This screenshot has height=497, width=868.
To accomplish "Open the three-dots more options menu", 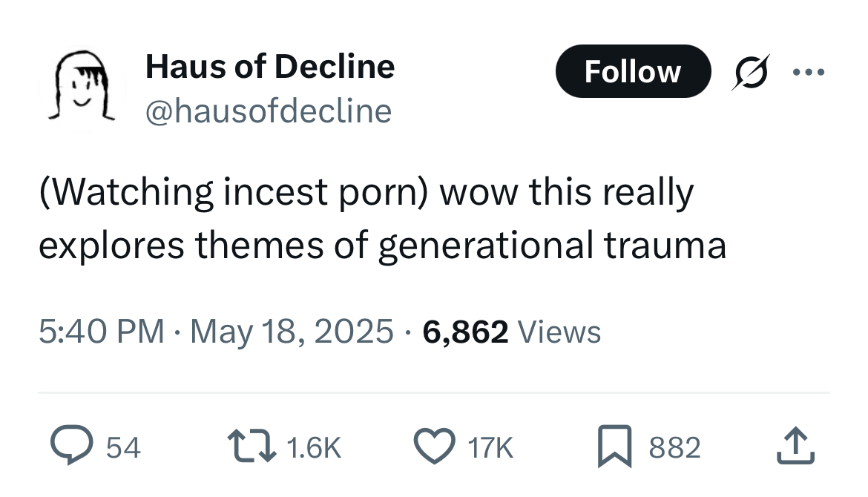I will 809,72.
